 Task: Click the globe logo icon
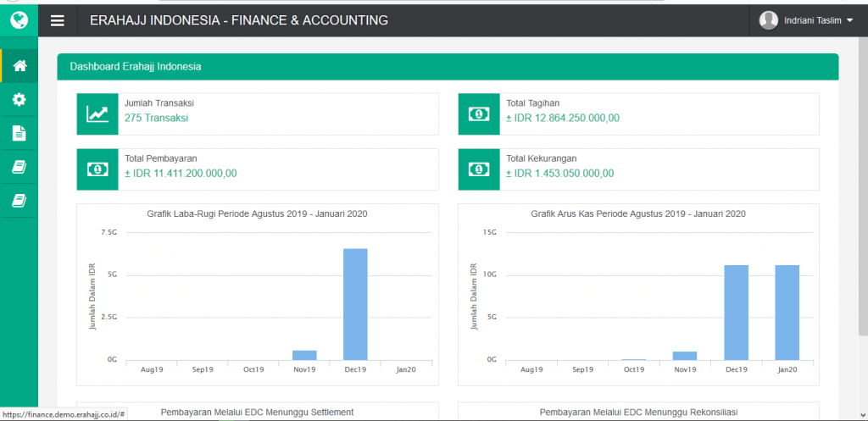coord(19,19)
